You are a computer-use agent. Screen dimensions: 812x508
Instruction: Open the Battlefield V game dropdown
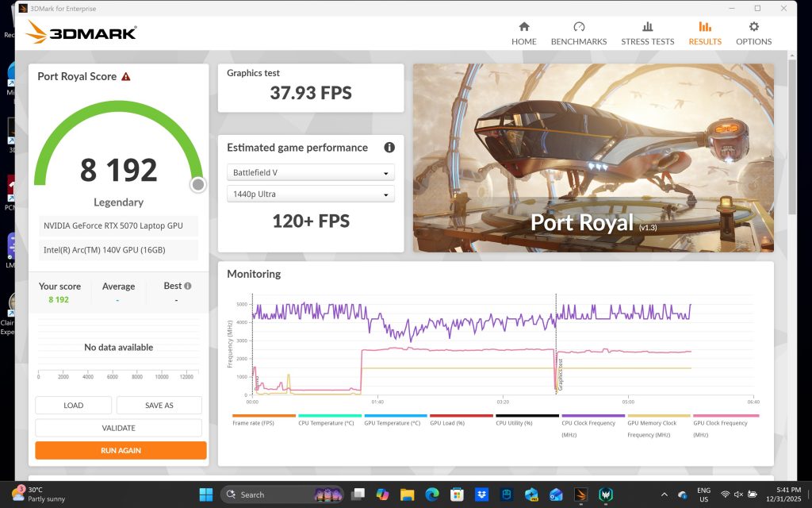point(310,171)
